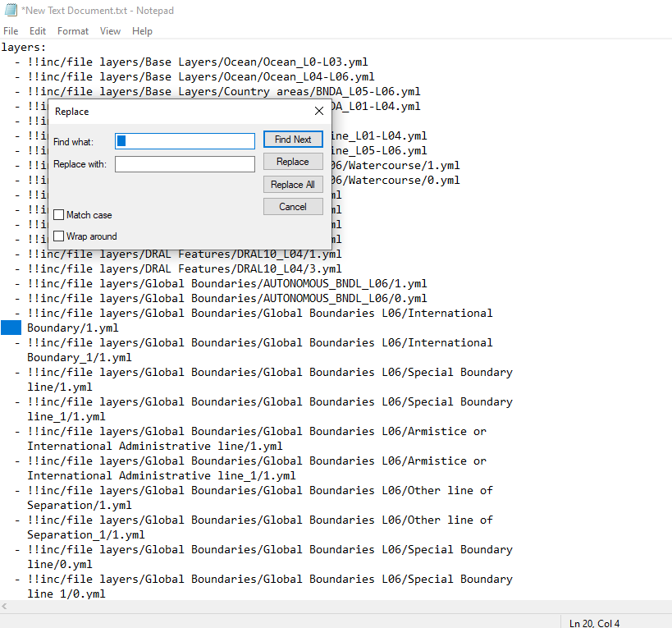The height and width of the screenshot is (628, 672).
Task: Click the Replace All button
Action: (293, 185)
